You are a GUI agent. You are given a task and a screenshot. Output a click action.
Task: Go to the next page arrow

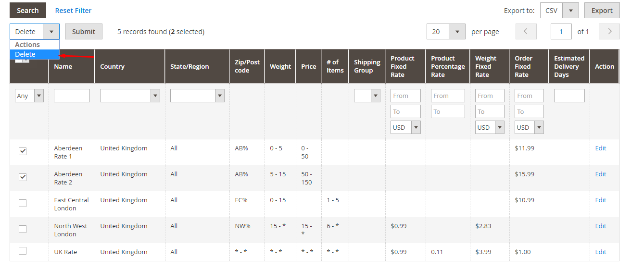point(610,32)
